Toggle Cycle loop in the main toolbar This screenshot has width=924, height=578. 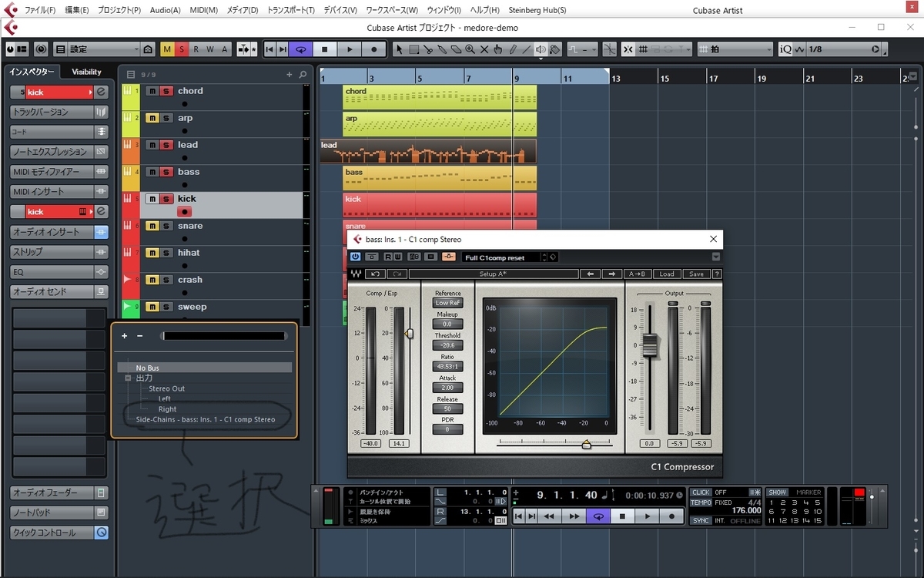coord(301,49)
